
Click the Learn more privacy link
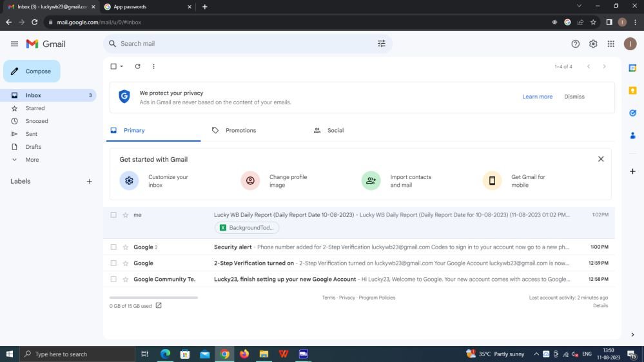[x=537, y=97]
